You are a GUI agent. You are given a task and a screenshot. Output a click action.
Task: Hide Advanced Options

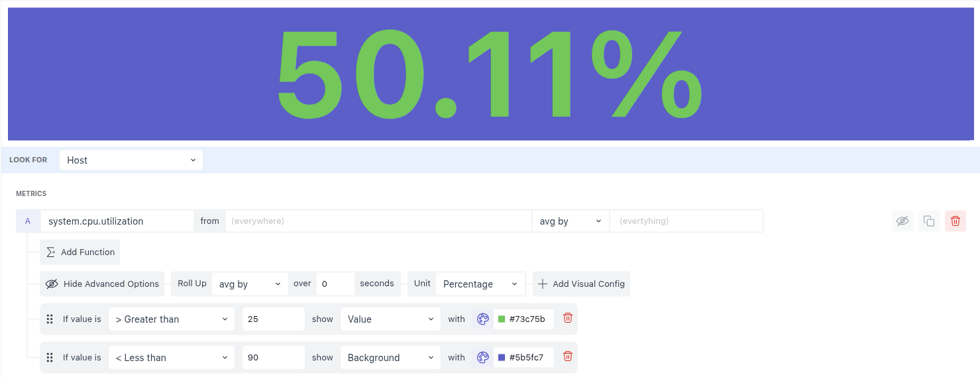(x=102, y=284)
